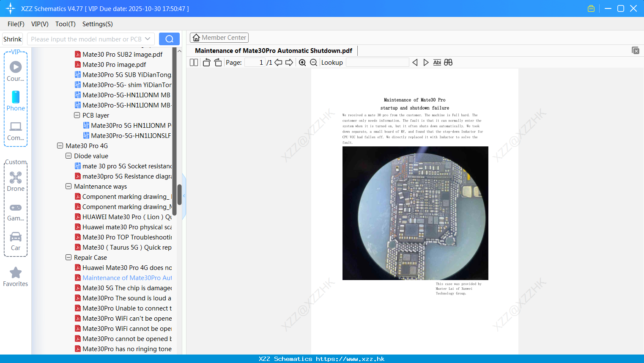Image resolution: width=644 pixels, height=363 pixels.
Task: Click the yellow toolbox icon in title bar
Action: tap(591, 8)
